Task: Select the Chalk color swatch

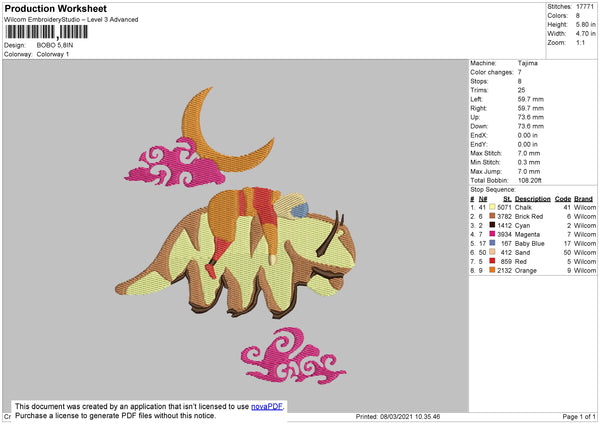Action: pos(492,207)
